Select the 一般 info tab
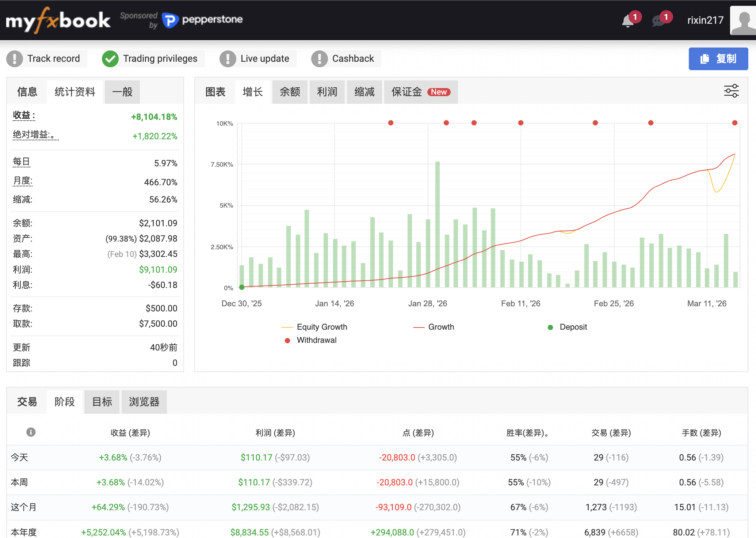Screen dimensions: 756x538 coord(122,92)
